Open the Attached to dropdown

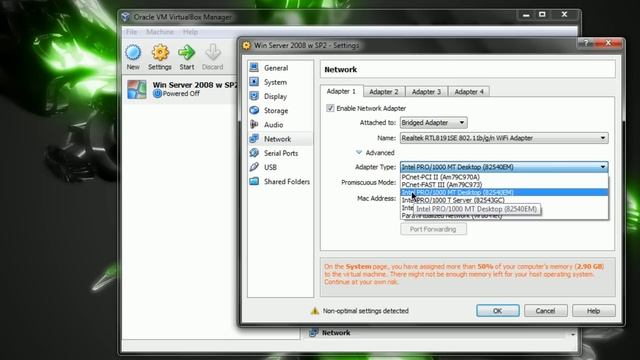[x=433, y=122]
